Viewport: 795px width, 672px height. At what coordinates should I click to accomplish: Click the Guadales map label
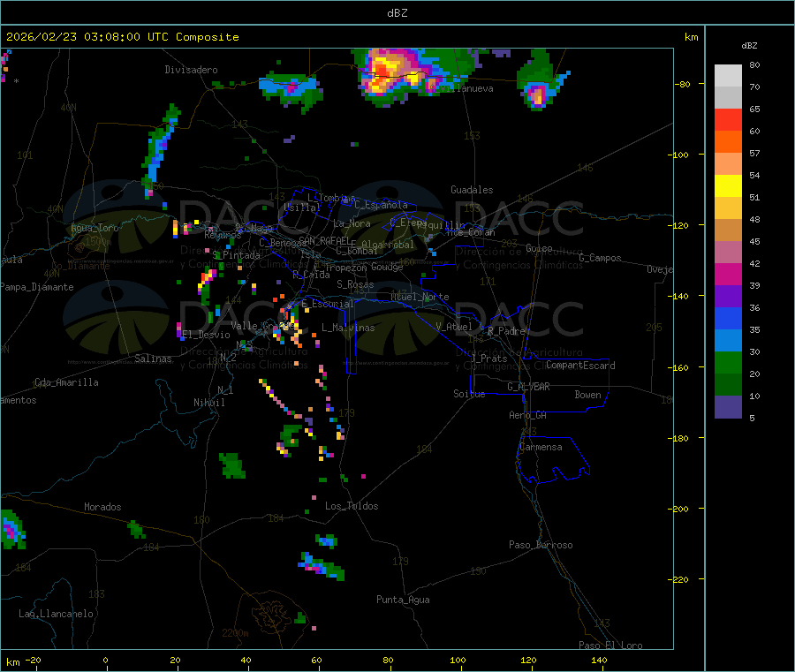coord(472,190)
